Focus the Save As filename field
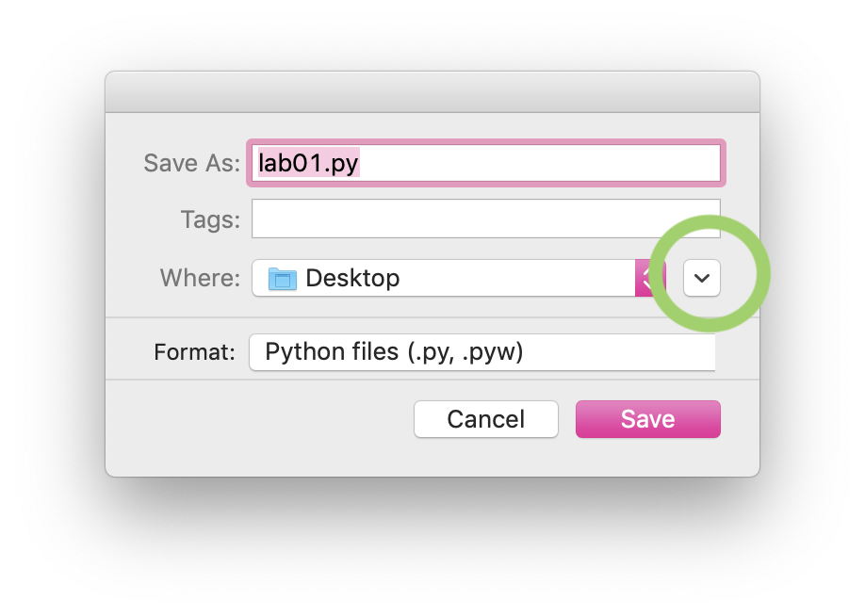 486,163
